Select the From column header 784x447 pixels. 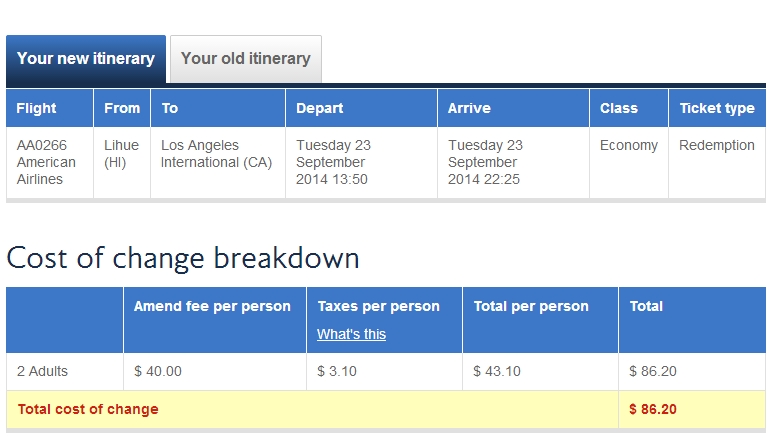tap(122, 108)
